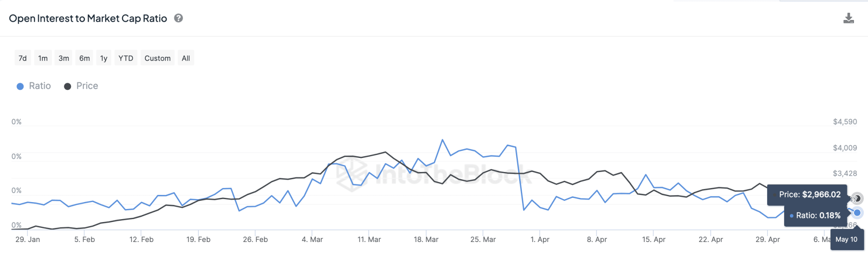Open the Custom date range selector

(157, 58)
